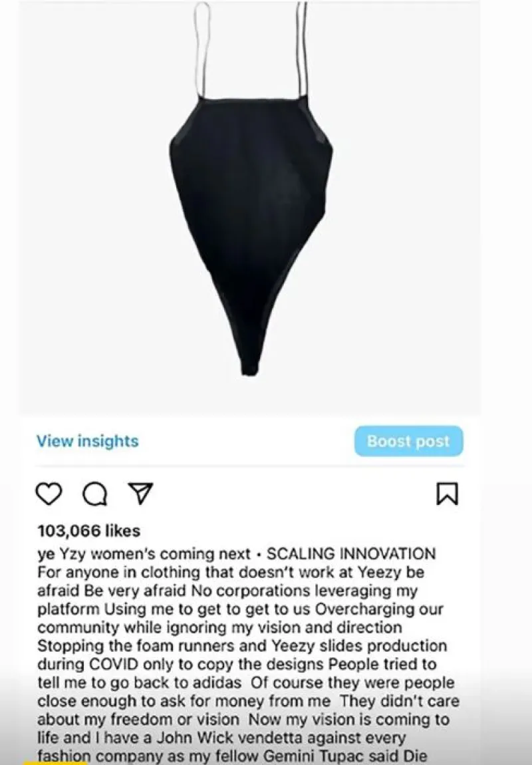Click the yellow progress bar at the bottom-left

click(55, 762)
